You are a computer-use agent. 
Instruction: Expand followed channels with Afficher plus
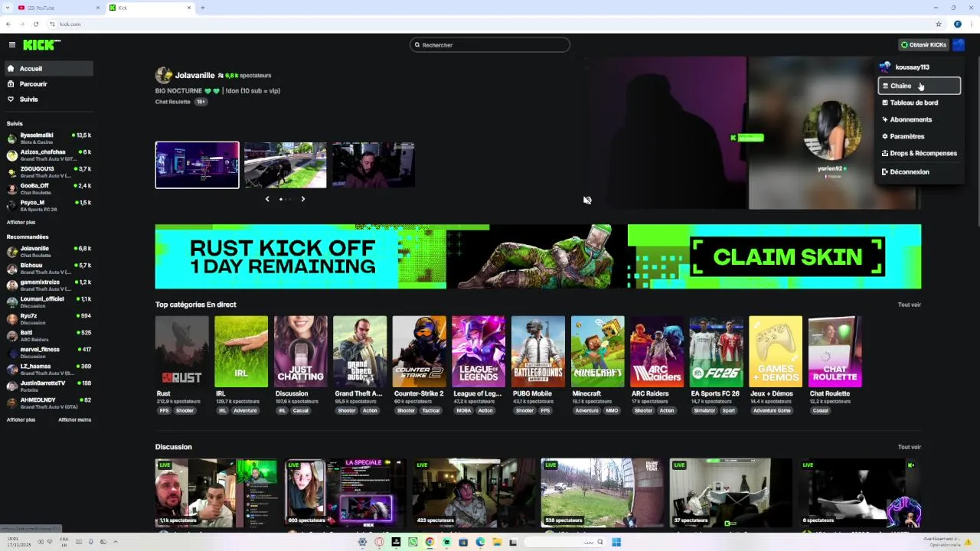(21, 223)
